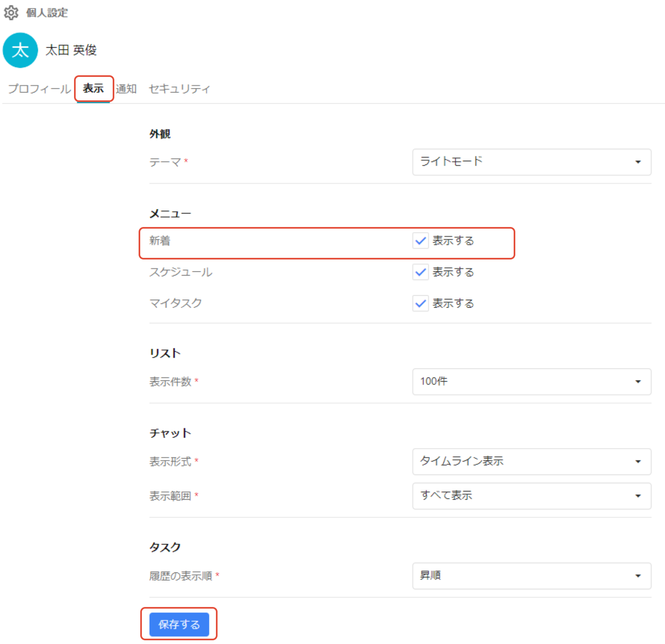Select the 表示 tab

[93, 88]
